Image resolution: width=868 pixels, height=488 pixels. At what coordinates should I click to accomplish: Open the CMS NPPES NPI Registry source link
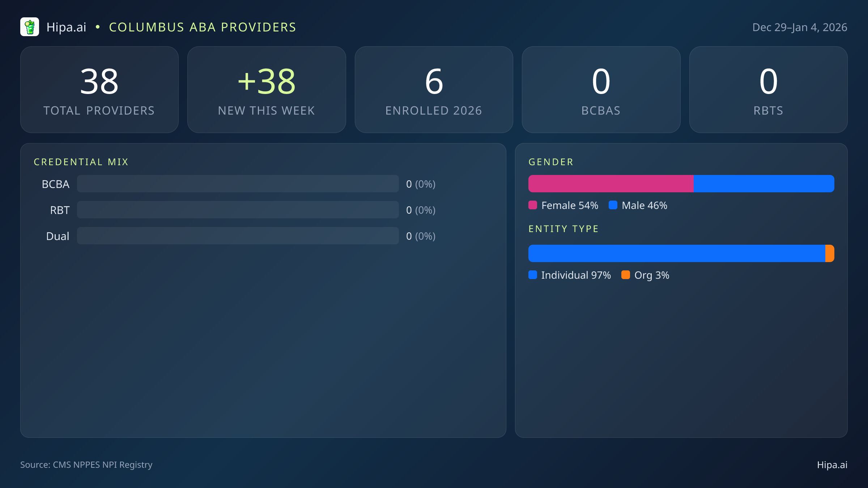(86, 465)
